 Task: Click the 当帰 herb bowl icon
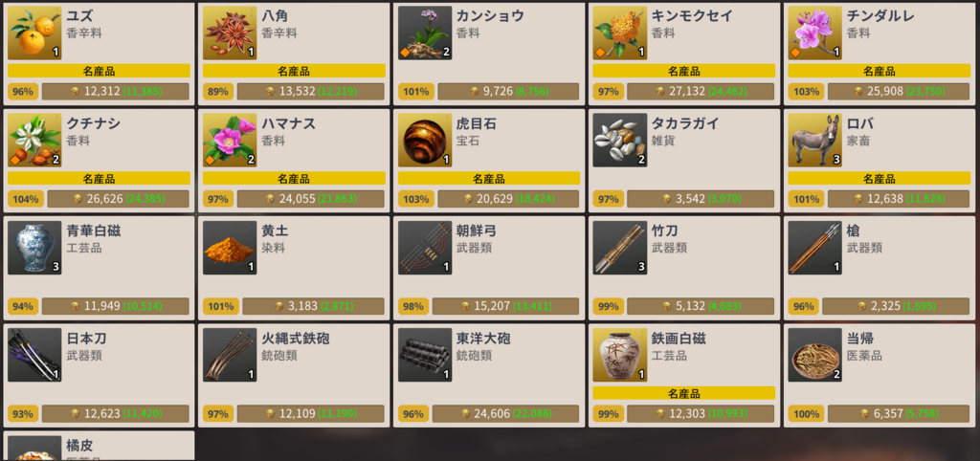(814, 355)
